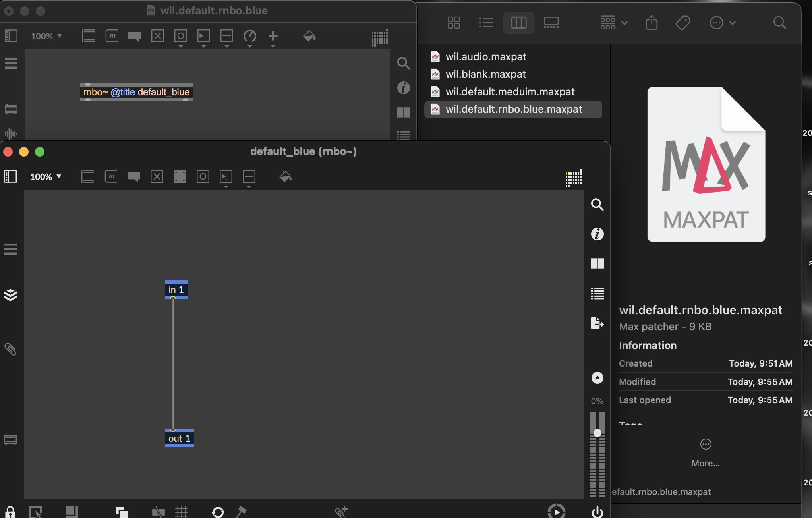
Task: Select the rnbo~ @title default_blue object
Action: [137, 92]
